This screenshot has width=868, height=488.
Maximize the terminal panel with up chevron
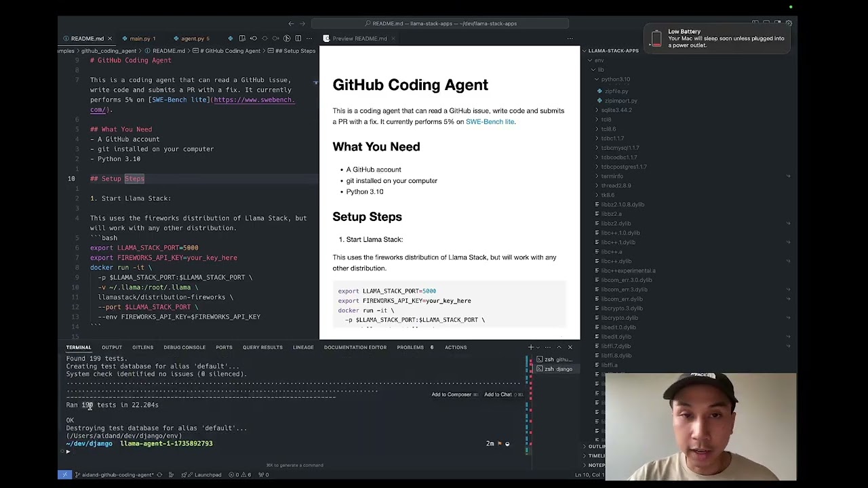tap(559, 348)
